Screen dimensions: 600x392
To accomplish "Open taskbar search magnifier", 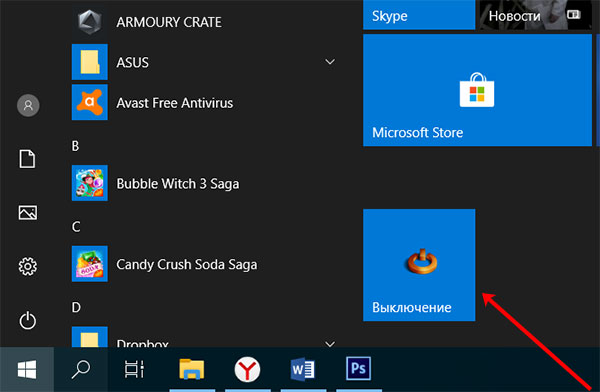I will pyautogui.click(x=81, y=369).
